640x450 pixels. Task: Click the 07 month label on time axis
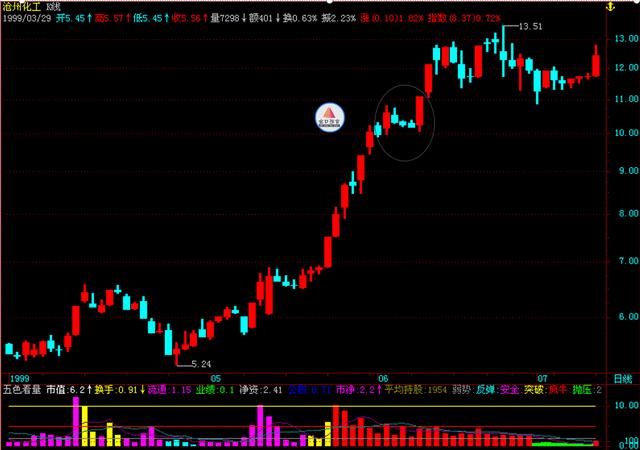tap(543, 378)
